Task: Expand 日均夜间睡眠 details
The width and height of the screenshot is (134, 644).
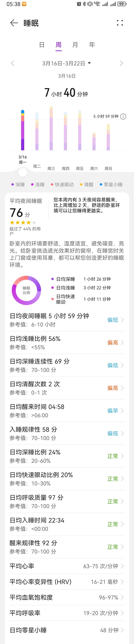Action: click(x=67, y=320)
